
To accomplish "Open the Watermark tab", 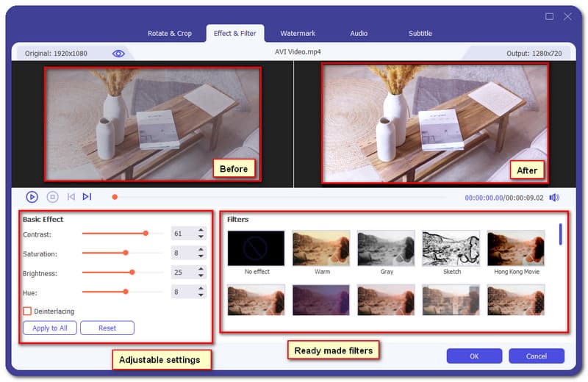I will click(298, 33).
